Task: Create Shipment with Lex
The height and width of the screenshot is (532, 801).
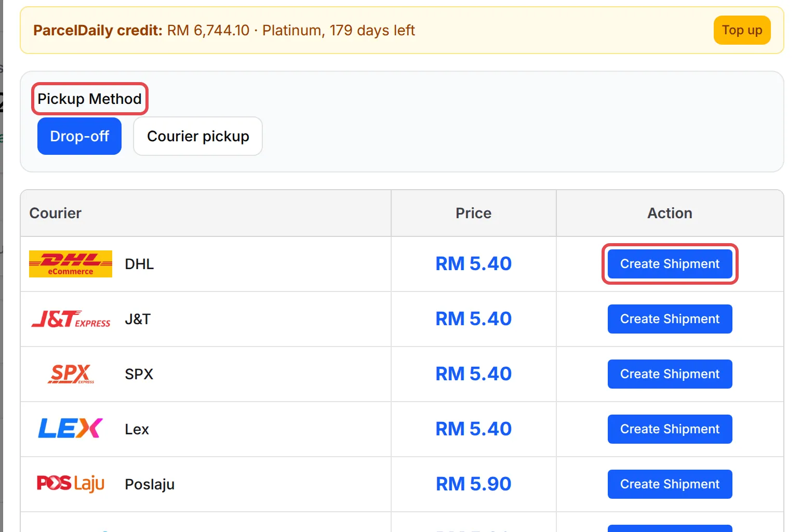Action: (670, 429)
